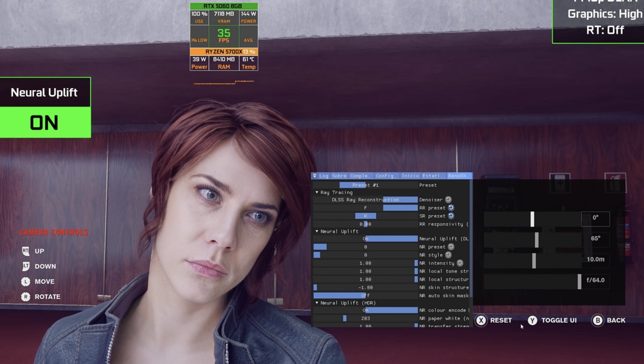This screenshot has height=364, width=644.
Task: Set the NR local tone 1.00 slider
Action: 365,271
